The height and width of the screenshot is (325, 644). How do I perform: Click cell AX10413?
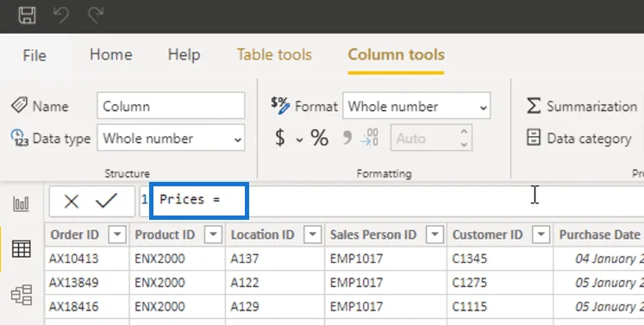[x=73, y=259]
